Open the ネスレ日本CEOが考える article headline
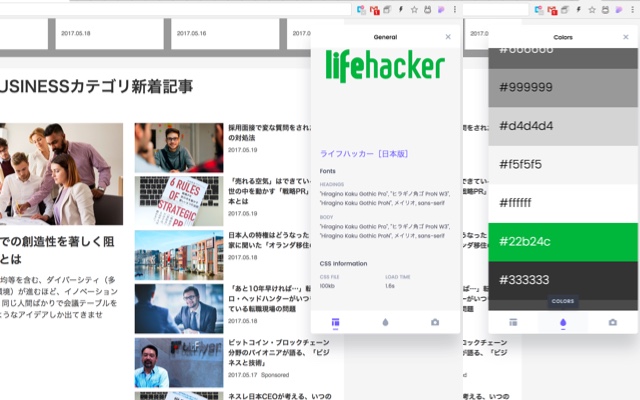This screenshot has width=640, height=400. click(280, 396)
